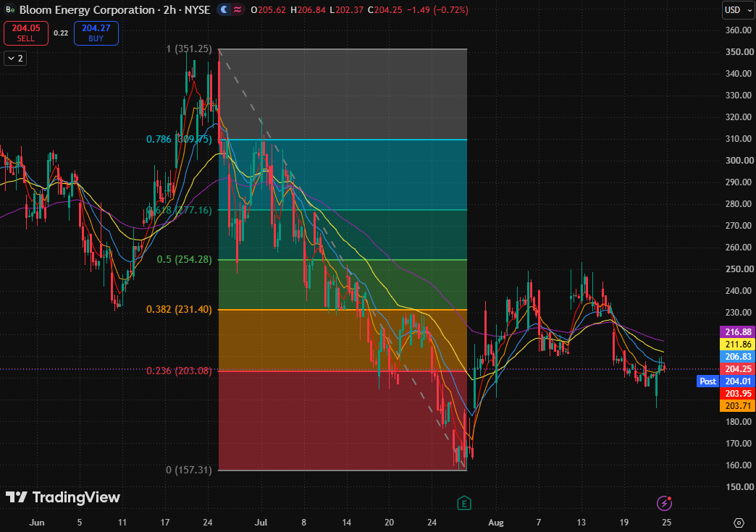Click the purple 216.88 moving average price tag
The height and width of the screenshot is (532, 756).
(738, 332)
